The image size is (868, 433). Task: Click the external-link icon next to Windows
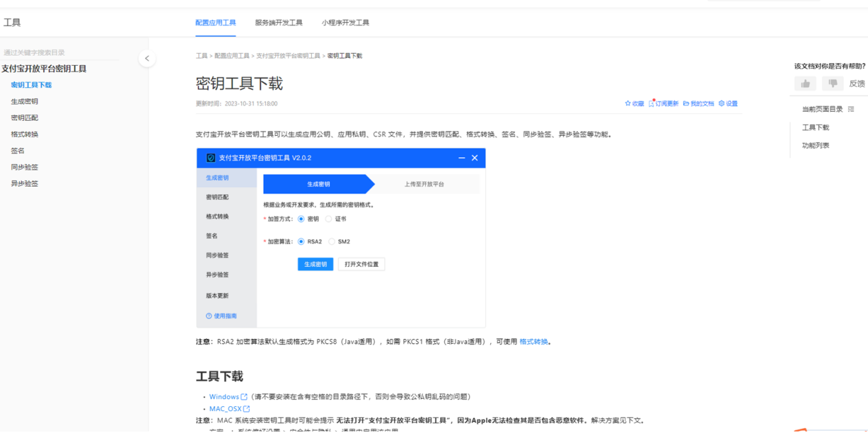tap(244, 397)
